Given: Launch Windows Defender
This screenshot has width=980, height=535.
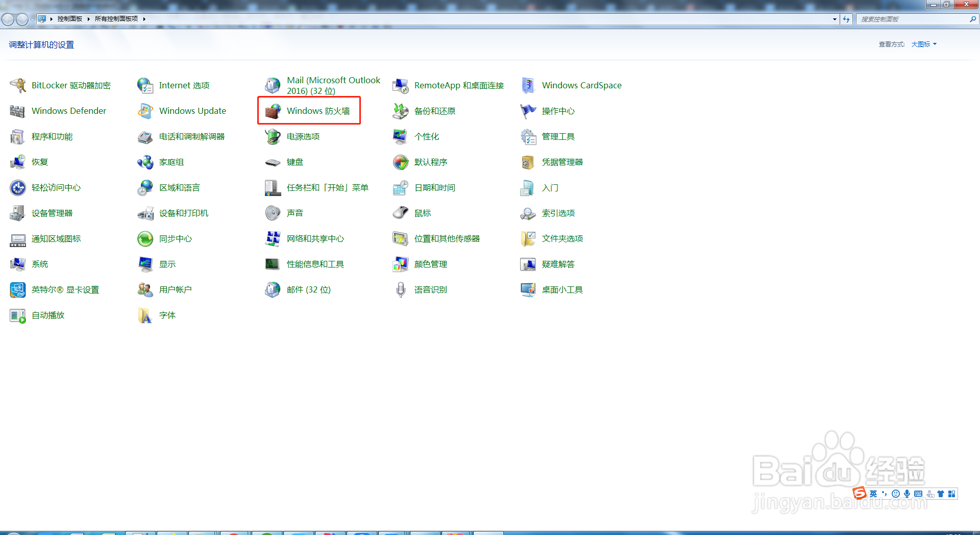Looking at the screenshot, I should [x=69, y=111].
